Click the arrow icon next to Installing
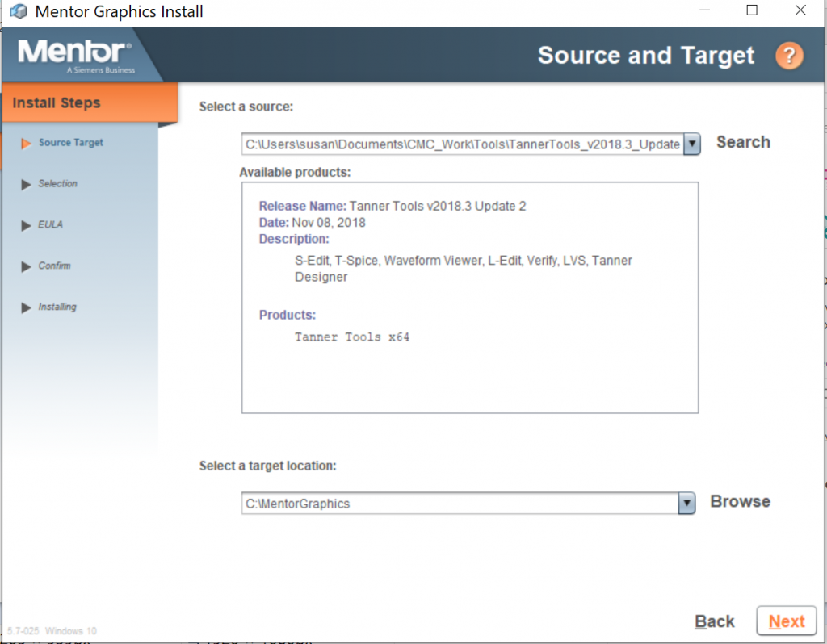 pos(26,307)
